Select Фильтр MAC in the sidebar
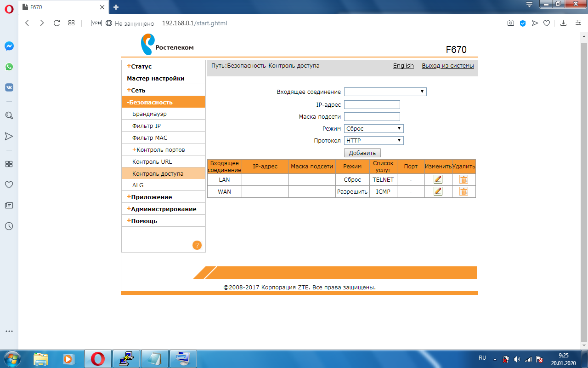The height and width of the screenshot is (368, 588). click(x=149, y=138)
